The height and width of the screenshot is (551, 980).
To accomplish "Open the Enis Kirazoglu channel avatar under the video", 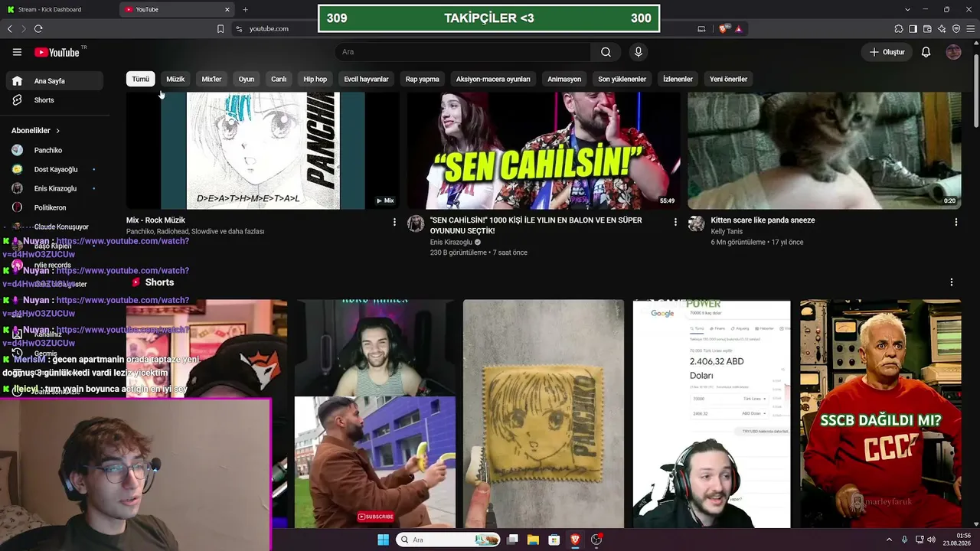I will point(416,223).
